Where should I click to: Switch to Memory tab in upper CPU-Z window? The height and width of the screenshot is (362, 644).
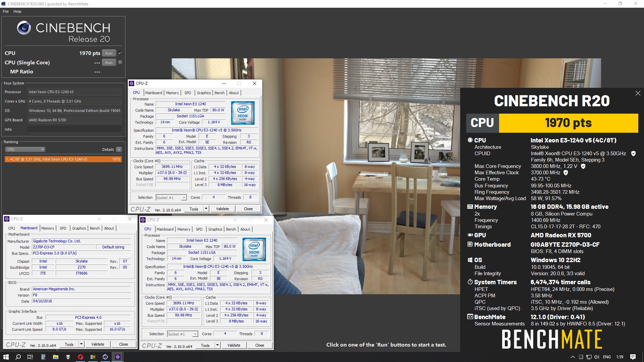[x=172, y=93]
